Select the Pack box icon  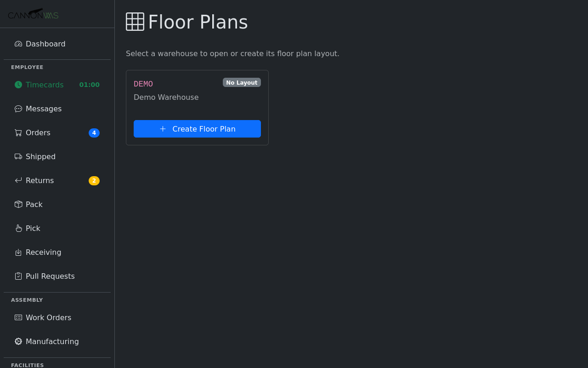coord(18,204)
